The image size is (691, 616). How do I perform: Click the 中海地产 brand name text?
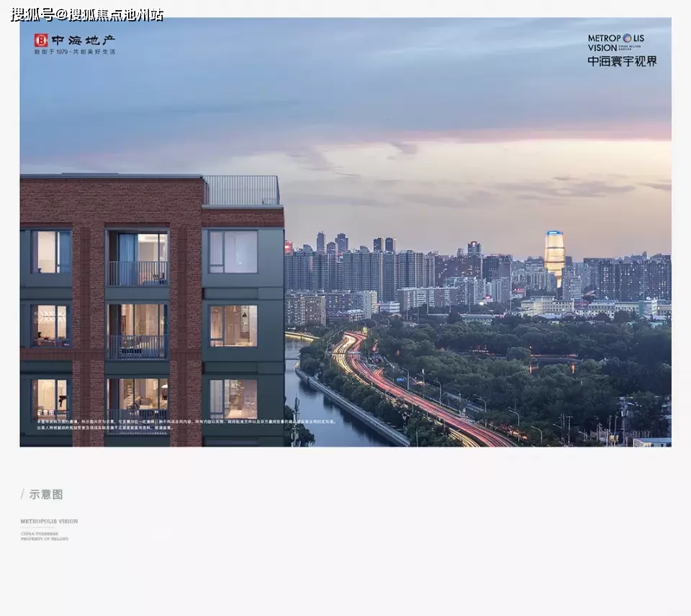(83, 40)
